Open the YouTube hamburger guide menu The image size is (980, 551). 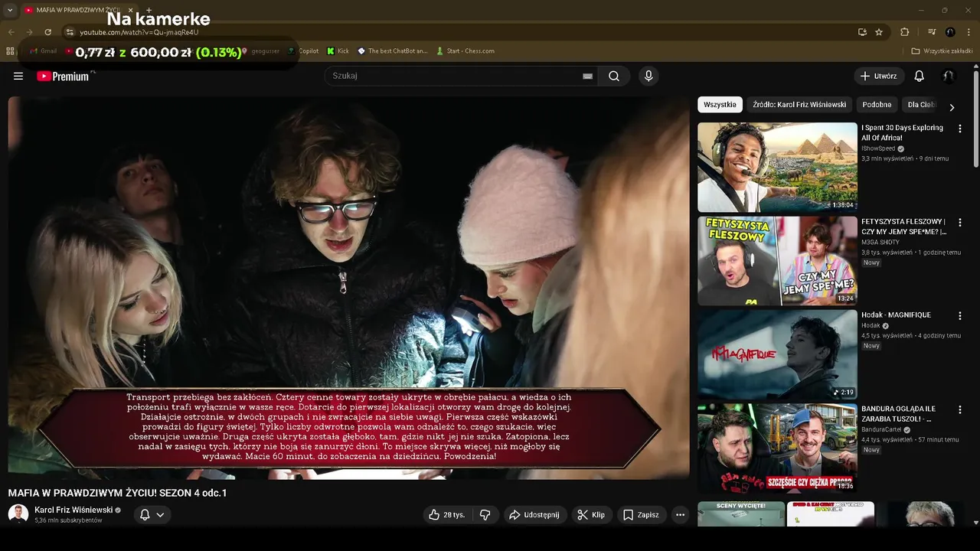pyautogui.click(x=18, y=76)
